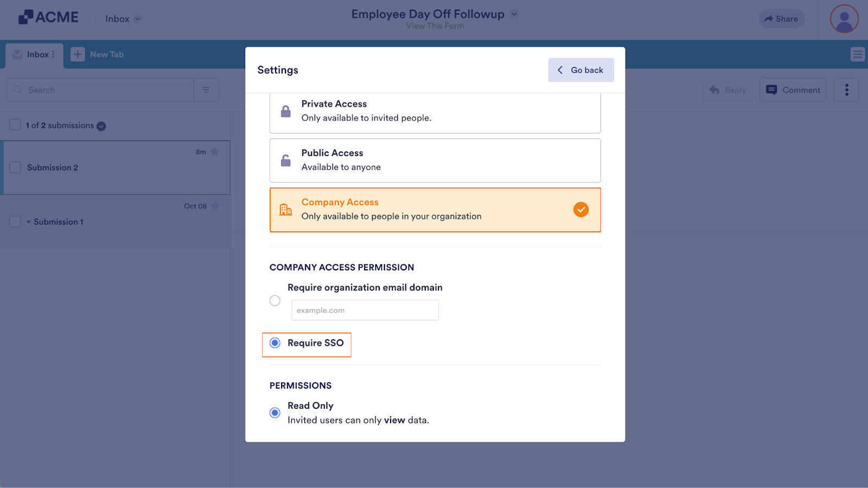Click the ACME logo icon

pos(25,17)
